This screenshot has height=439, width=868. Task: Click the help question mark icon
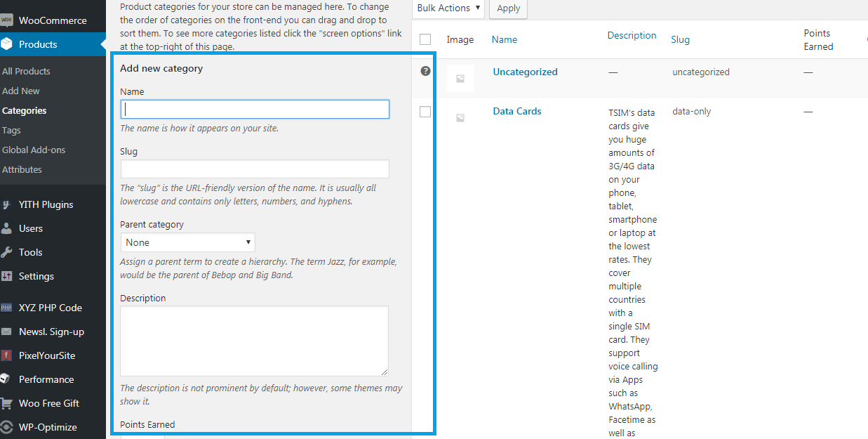click(425, 71)
